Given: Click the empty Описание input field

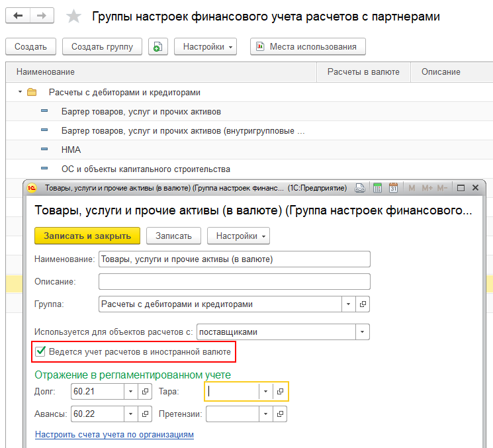Looking at the screenshot, I should 234,282.
